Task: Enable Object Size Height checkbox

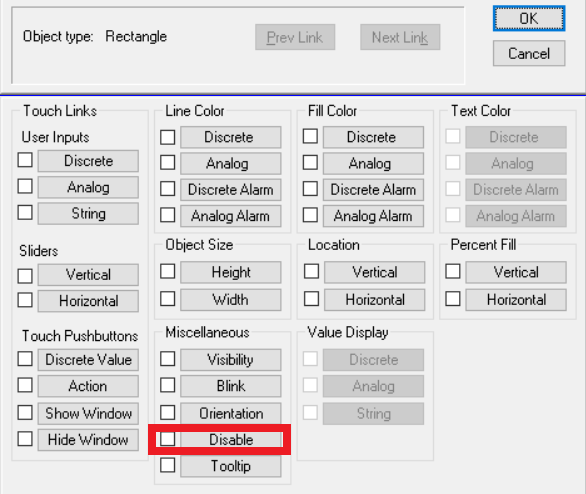Action: [x=167, y=271]
